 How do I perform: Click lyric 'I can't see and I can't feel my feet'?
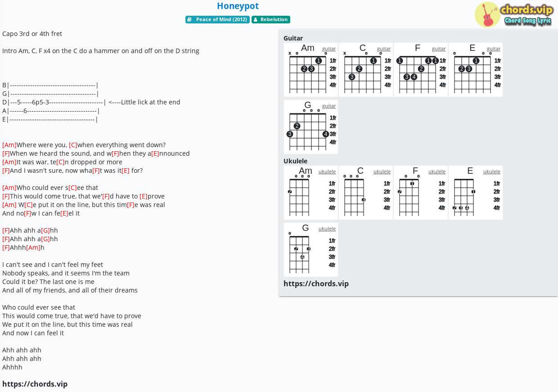pyautogui.click(x=53, y=265)
